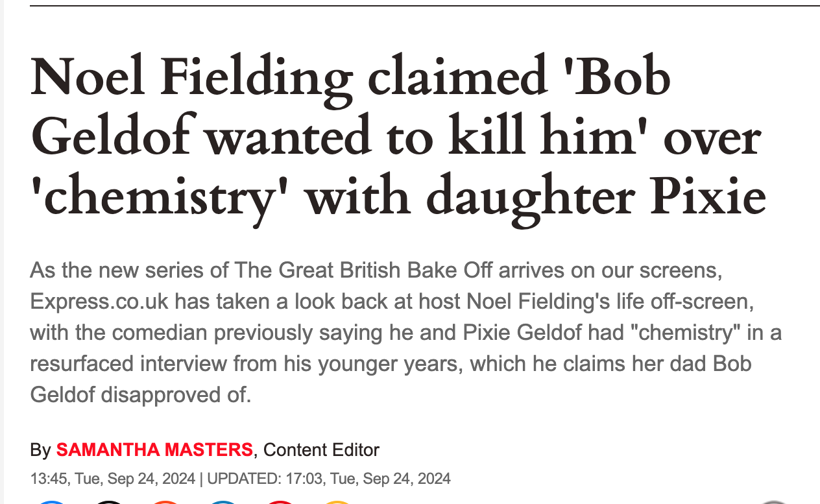Click the red circular share icon

(280, 502)
